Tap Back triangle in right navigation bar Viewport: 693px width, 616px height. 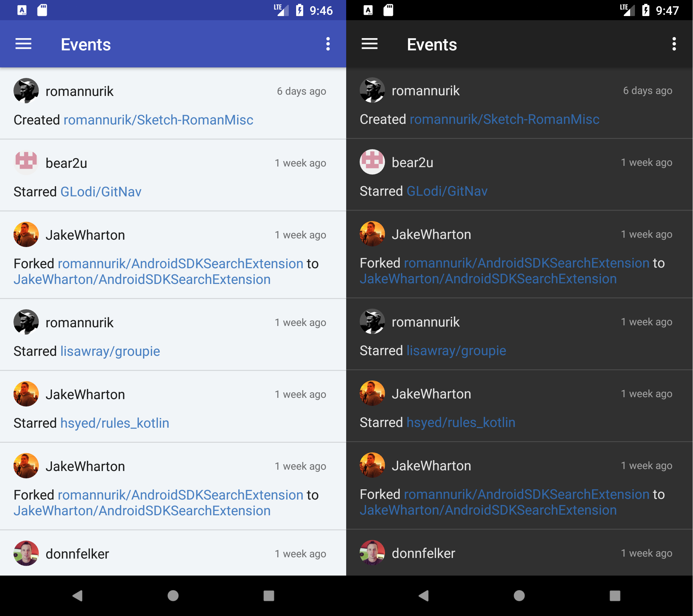424,595
